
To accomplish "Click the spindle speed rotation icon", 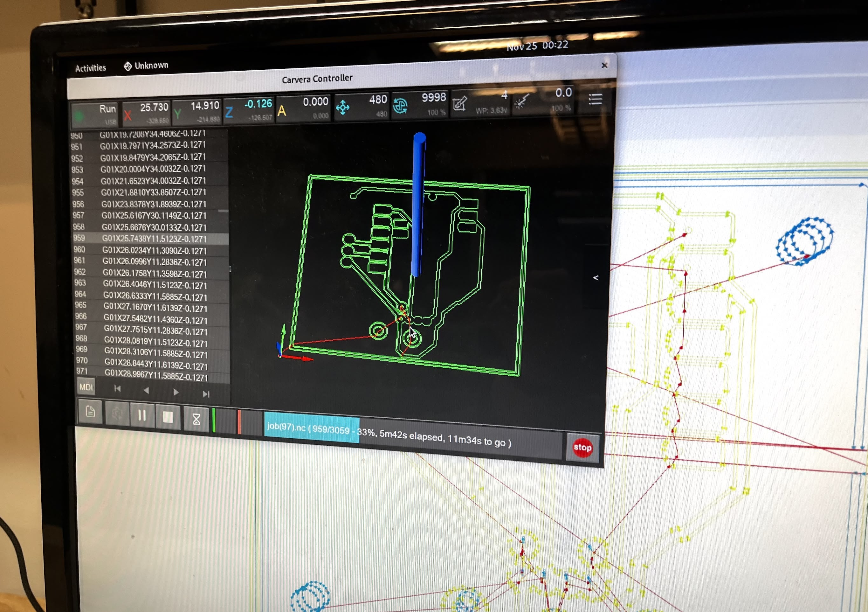I will (400, 106).
